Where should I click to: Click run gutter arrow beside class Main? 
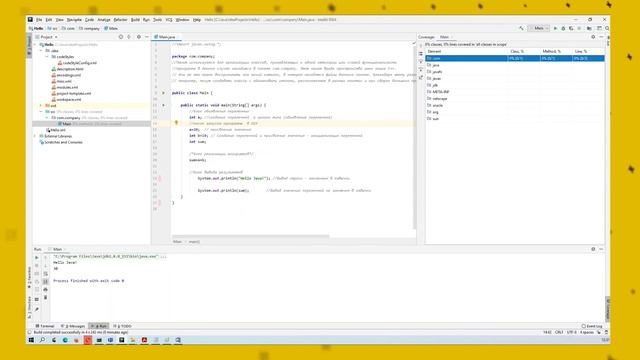(x=163, y=93)
